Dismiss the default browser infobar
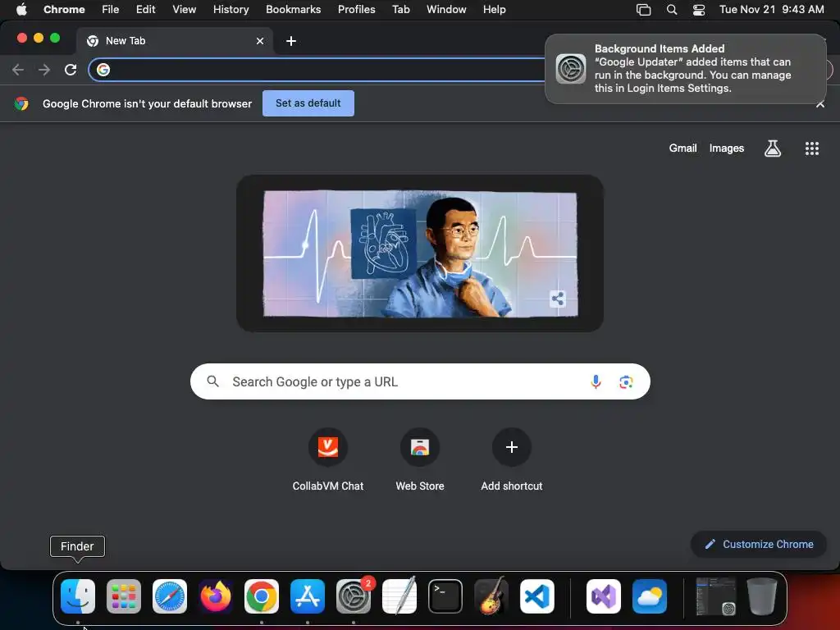 point(819,104)
